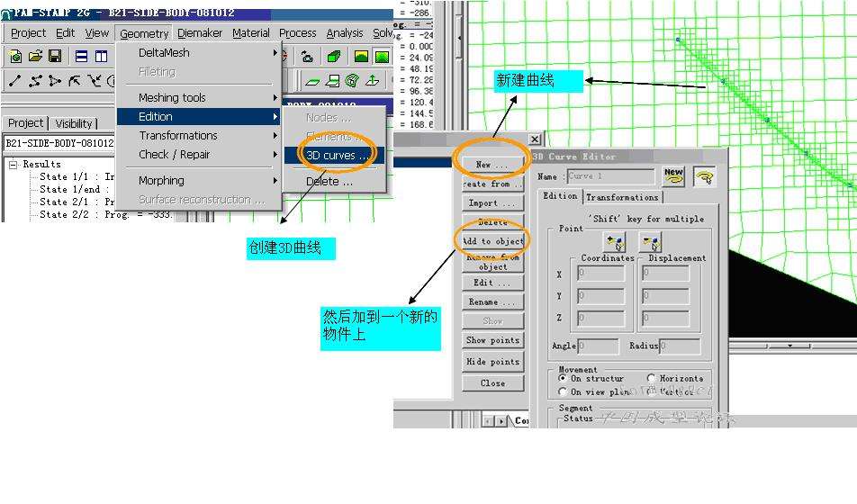The height and width of the screenshot is (504, 857).
Task: Select the On view plane radio button
Action: (x=564, y=392)
